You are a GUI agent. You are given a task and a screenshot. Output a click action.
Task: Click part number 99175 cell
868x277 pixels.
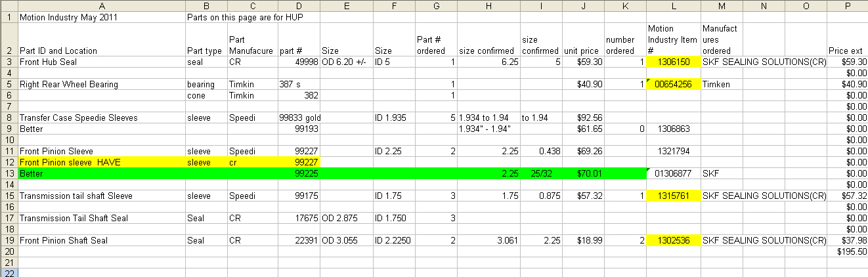[299, 196]
